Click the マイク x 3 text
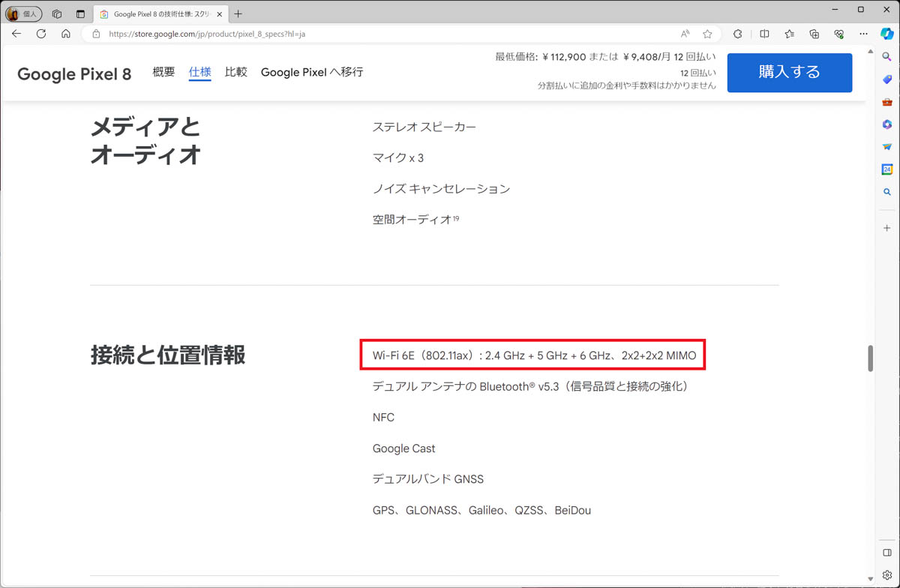This screenshot has height=588, width=900. 398,158
